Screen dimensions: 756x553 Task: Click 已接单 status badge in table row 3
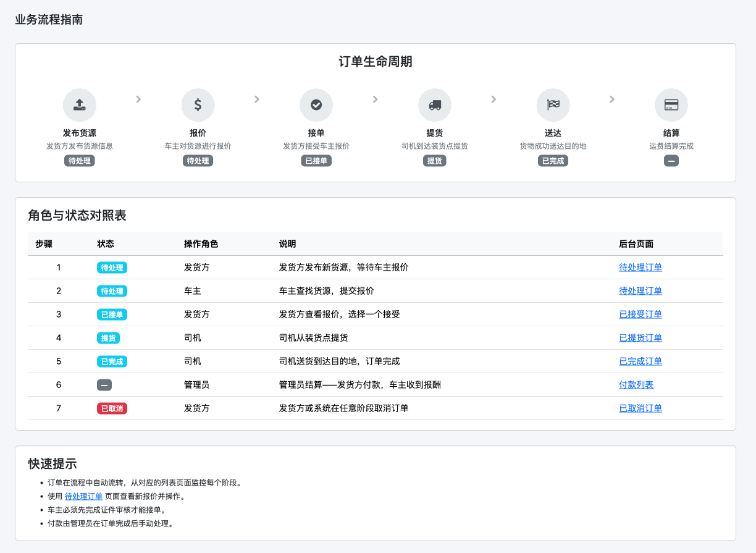(x=112, y=314)
